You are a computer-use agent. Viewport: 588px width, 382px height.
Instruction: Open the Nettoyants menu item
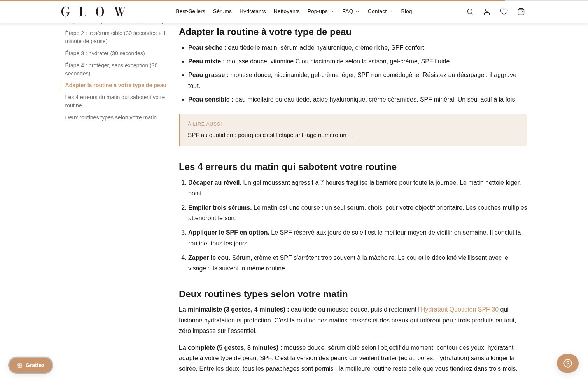coord(287,11)
